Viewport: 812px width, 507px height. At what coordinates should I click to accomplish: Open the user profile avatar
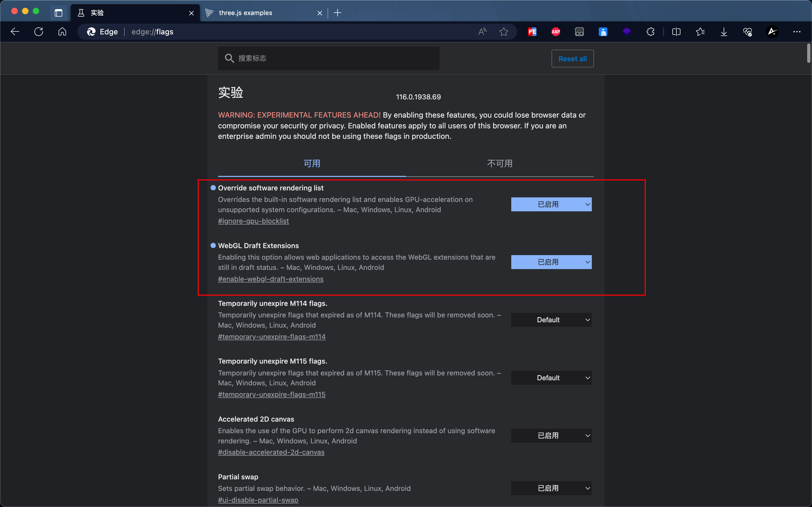tap(772, 32)
